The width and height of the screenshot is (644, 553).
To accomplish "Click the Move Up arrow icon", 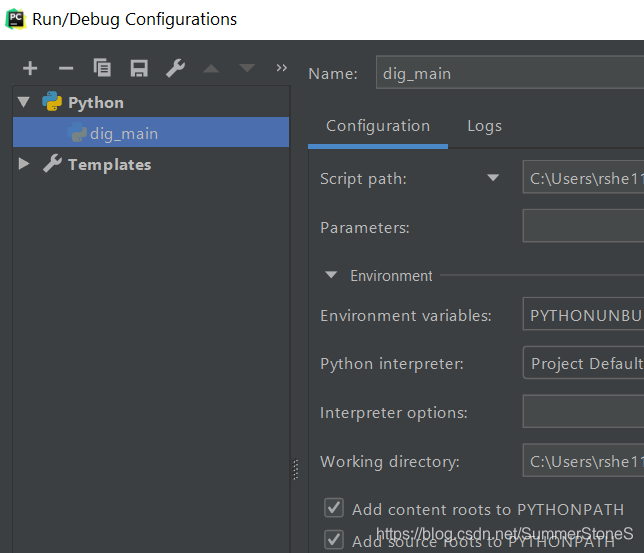I will [x=211, y=68].
